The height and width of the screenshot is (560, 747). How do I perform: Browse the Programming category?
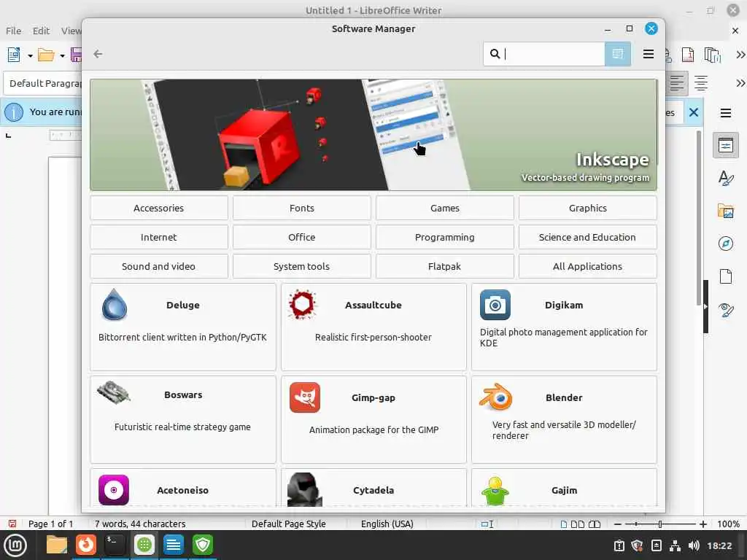444,237
